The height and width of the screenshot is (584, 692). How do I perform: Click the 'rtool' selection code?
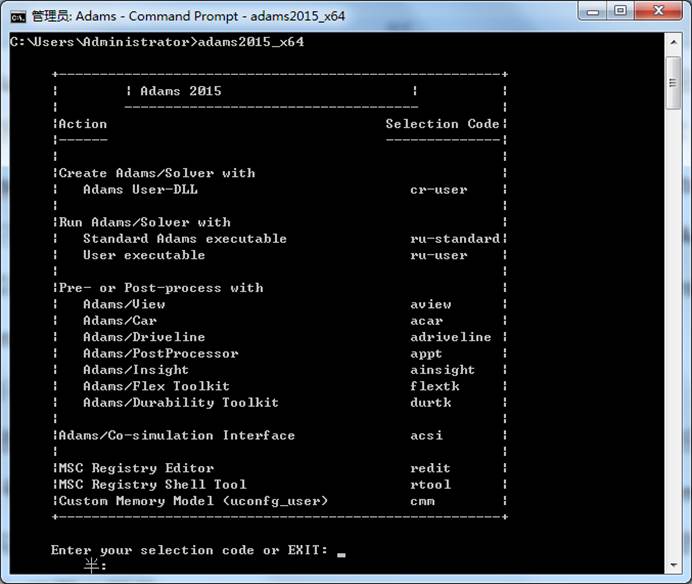pos(431,485)
